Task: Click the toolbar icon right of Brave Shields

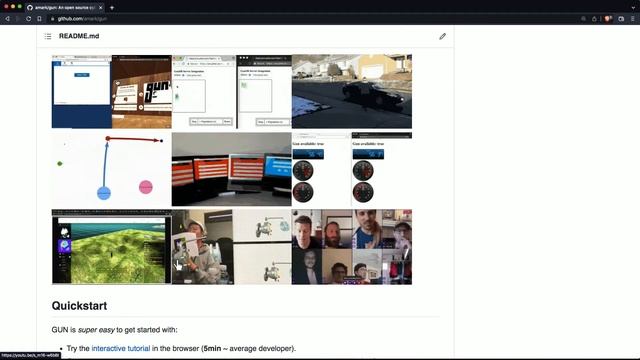Action: coord(621,19)
